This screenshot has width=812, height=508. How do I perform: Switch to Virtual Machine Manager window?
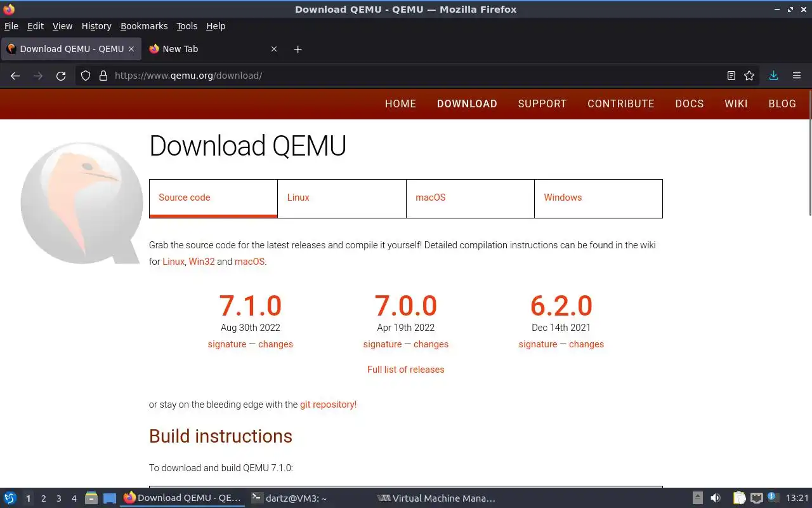[x=436, y=498]
